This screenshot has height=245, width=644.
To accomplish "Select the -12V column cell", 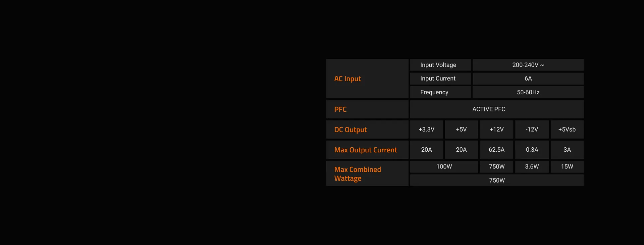I will [532, 130].
